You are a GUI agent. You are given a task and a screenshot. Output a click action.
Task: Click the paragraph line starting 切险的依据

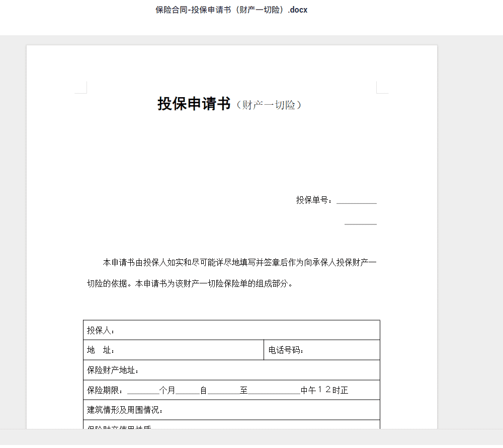[190, 283]
